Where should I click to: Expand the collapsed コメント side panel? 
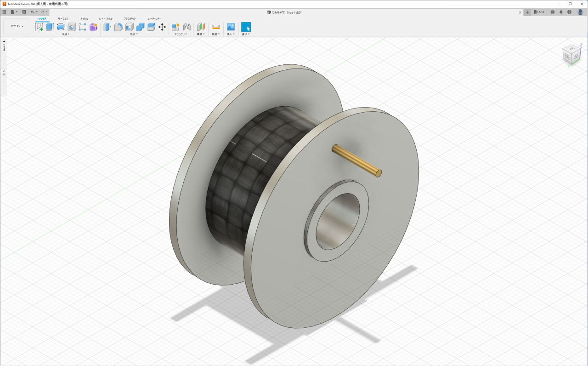[x=4, y=72]
